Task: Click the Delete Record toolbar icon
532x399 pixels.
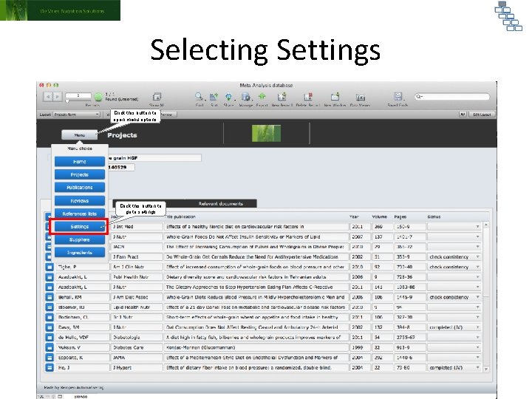Action: 308,97
